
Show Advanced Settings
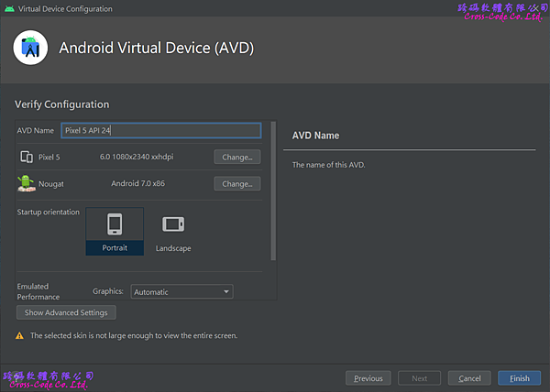tap(66, 312)
